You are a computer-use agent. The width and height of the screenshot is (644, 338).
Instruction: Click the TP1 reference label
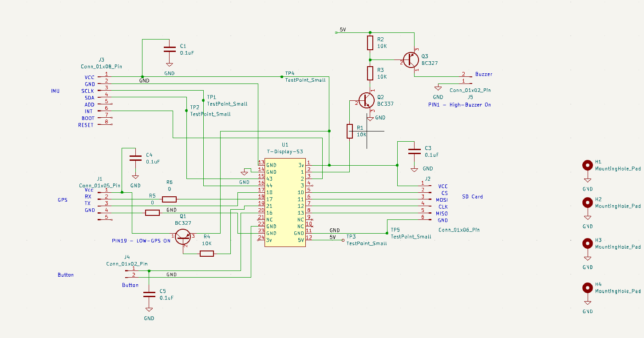point(212,97)
